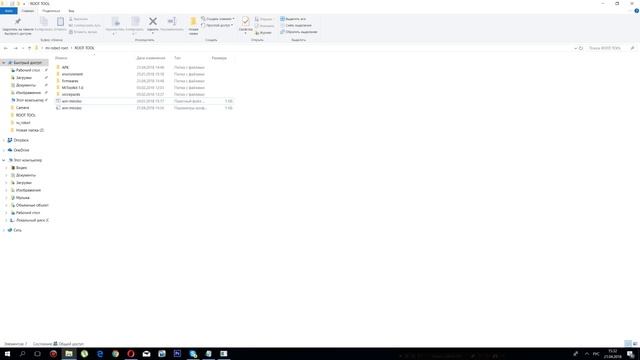The image size is (640, 360).
Task: Go forward with the right navigation arrow
Action: (x=16, y=48)
